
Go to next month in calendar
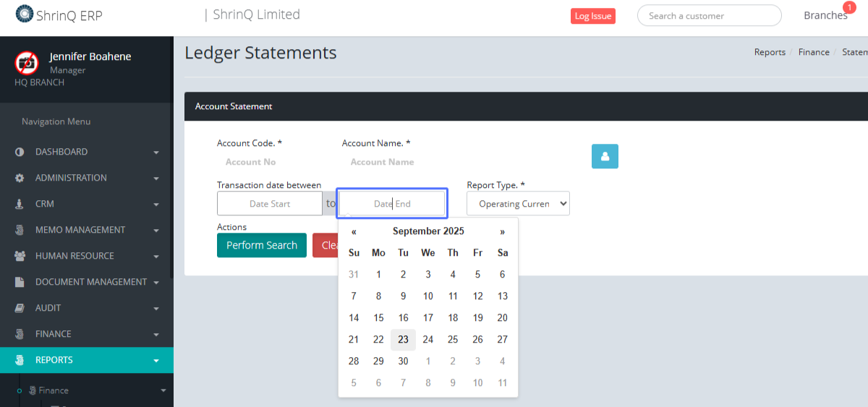[x=502, y=231]
